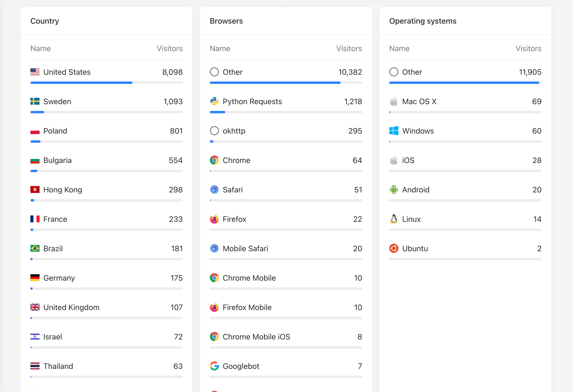
Task: Click the Linux penguin icon
Action: pos(394,219)
